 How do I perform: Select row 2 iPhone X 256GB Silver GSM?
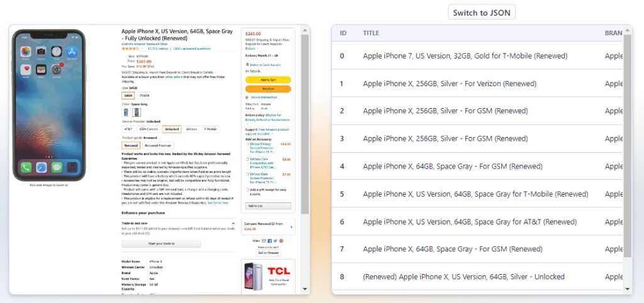click(x=477, y=111)
